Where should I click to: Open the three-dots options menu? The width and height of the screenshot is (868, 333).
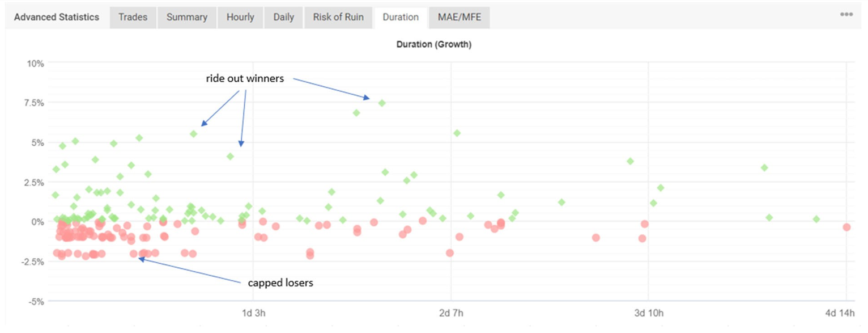click(x=846, y=15)
